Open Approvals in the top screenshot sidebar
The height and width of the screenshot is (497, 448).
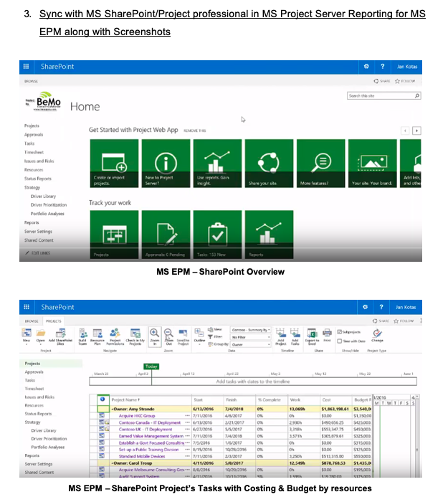pyautogui.click(x=34, y=135)
